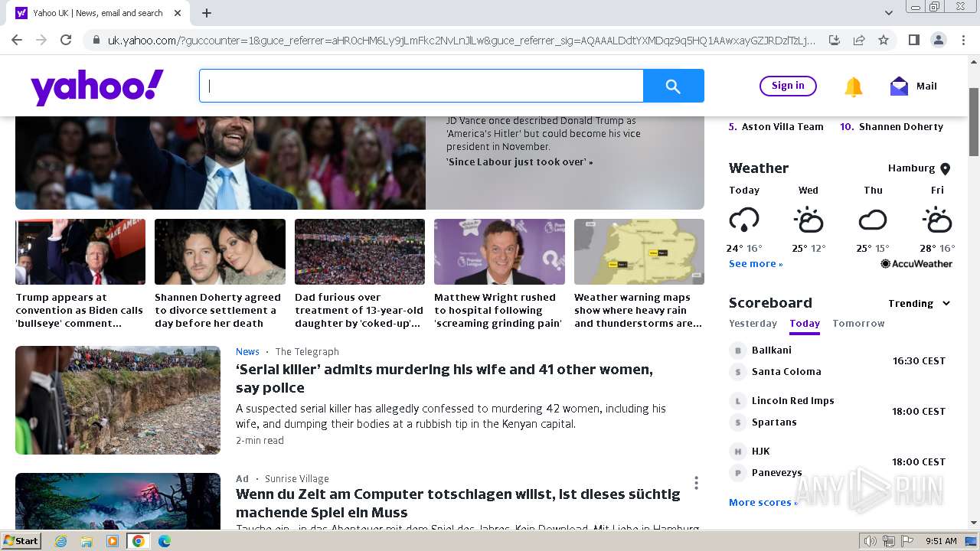Click trending item Aston Villa Team
The height and width of the screenshot is (551, 980).
click(782, 127)
